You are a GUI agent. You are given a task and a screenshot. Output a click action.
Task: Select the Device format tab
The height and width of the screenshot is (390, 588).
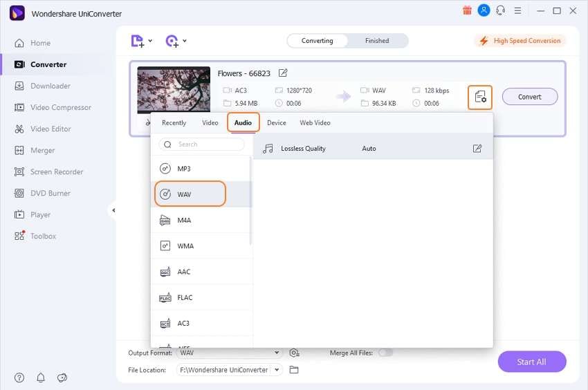click(277, 122)
